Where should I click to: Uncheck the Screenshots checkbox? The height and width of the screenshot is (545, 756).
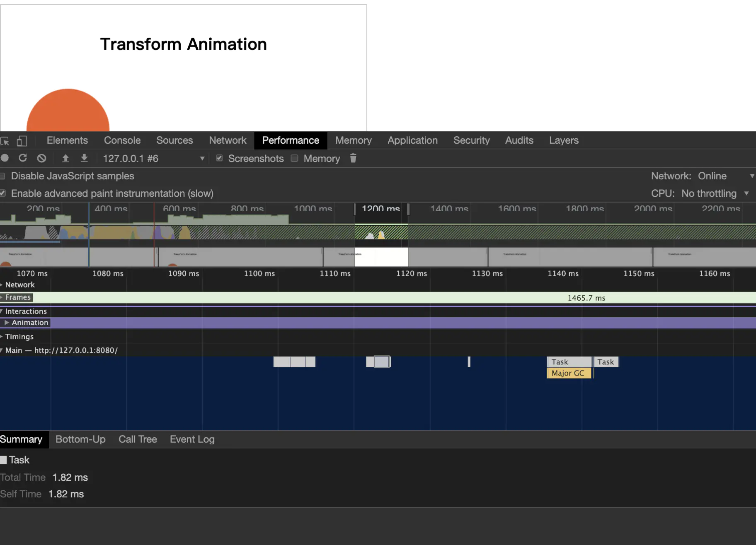coord(219,158)
